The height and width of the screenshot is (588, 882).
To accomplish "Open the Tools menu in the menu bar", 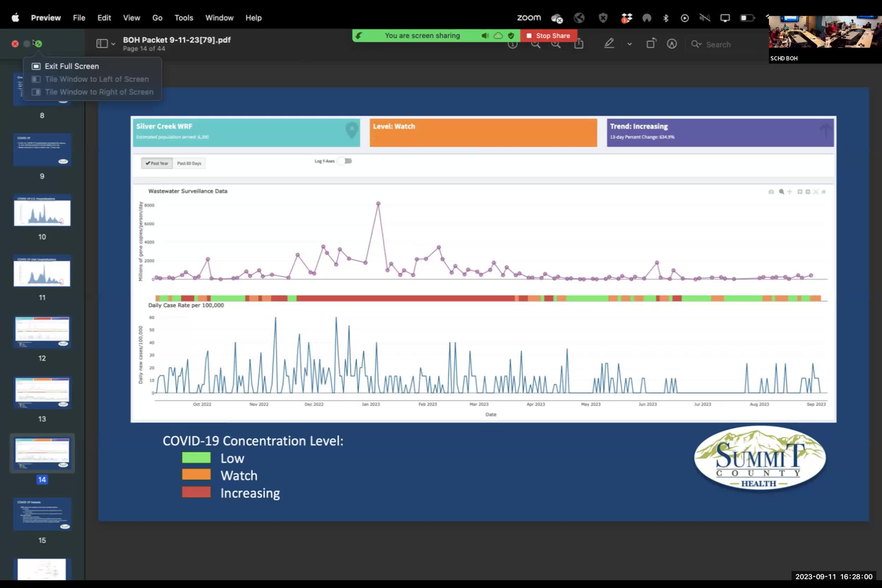I will [183, 18].
